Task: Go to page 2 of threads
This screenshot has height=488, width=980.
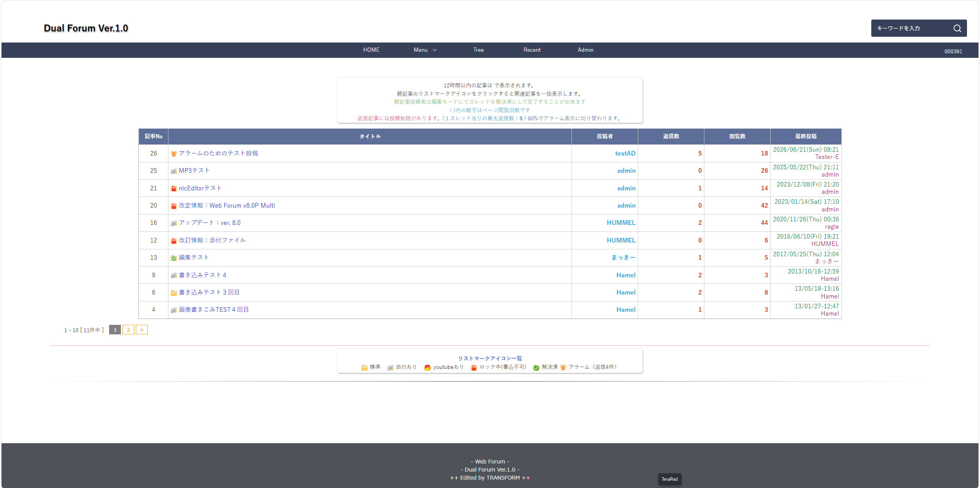Action: coord(128,330)
